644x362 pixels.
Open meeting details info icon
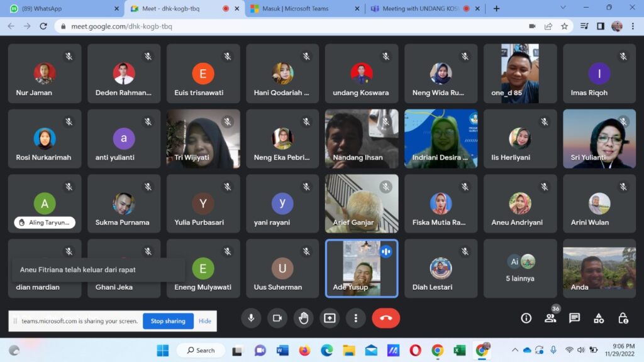coord(526,318)
